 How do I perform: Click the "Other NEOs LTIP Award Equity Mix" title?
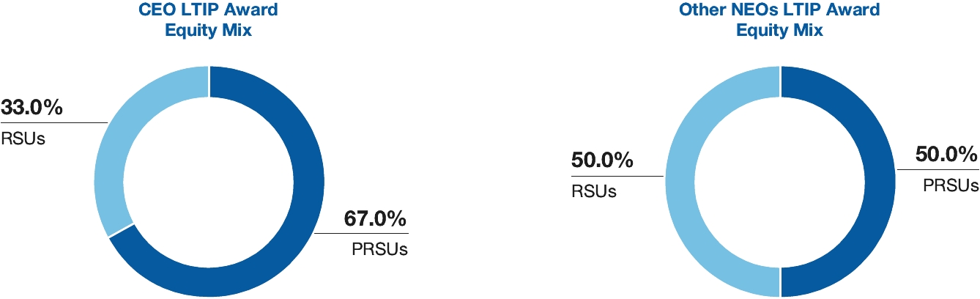[x=779, y=21]
